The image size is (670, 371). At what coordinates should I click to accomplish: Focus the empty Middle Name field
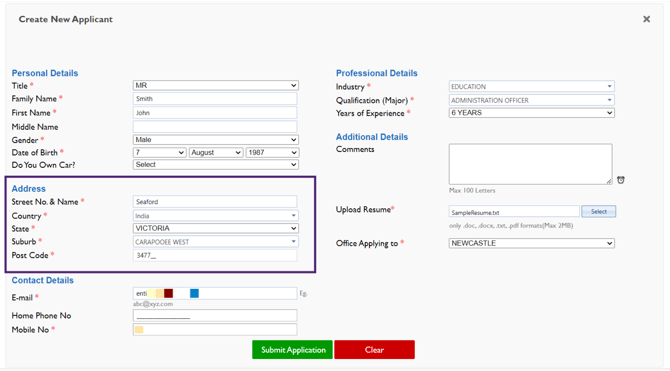215,127
